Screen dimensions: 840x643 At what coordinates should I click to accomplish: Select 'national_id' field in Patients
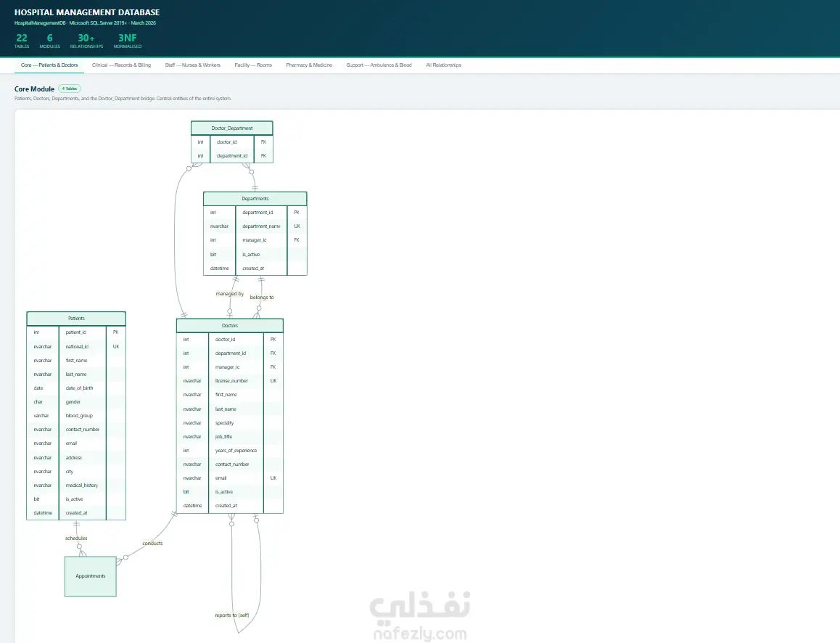(x=76, y=347)
